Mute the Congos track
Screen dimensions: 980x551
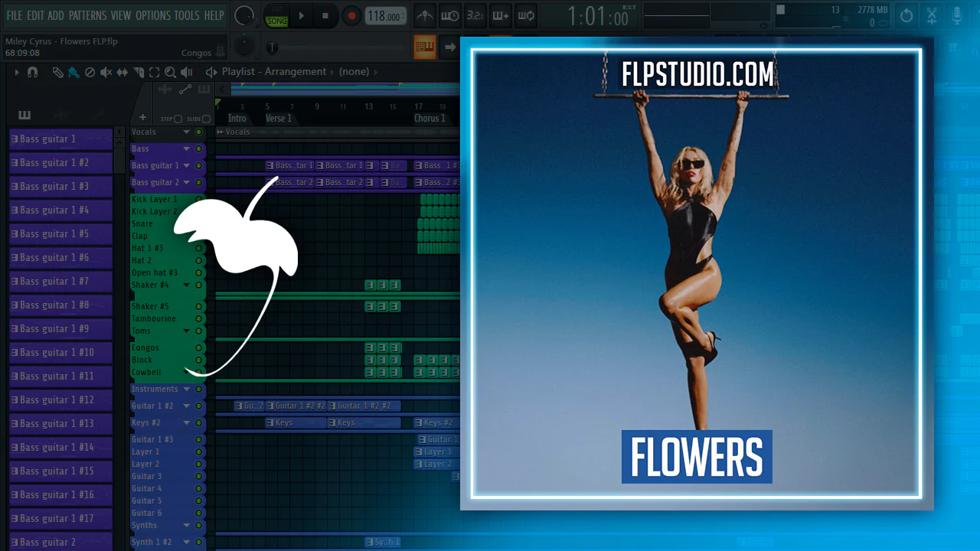[198, 347]
